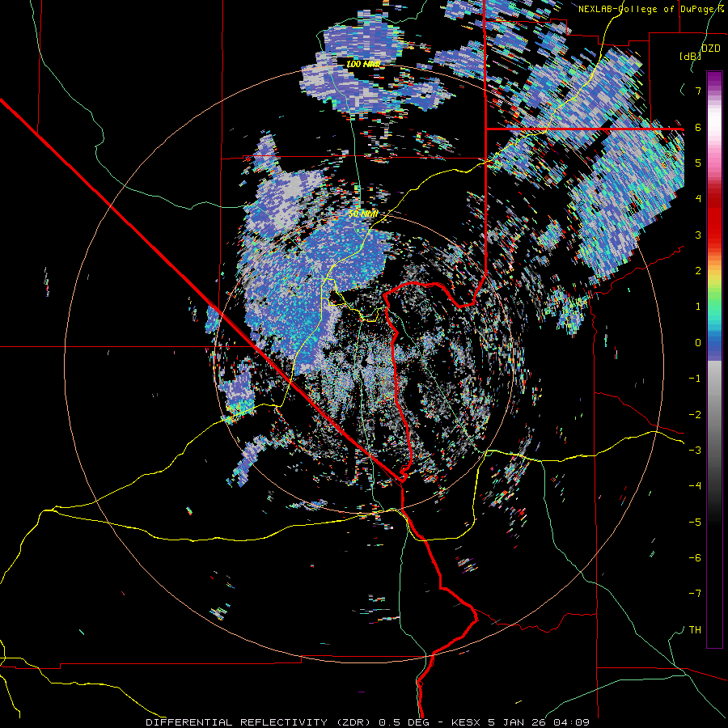This screenshot has height=728, width=728.
Task: Click the 6 label on the color scale
Action: [698, 127]
